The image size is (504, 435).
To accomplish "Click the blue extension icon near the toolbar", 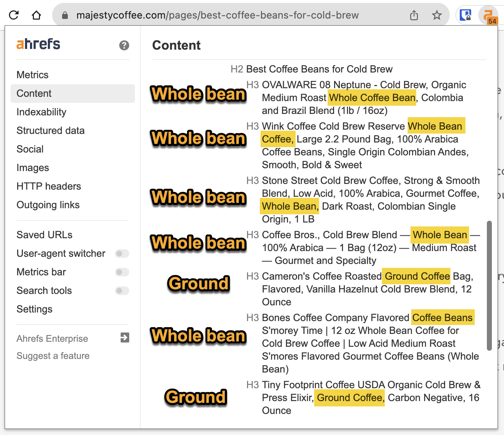I will [465, 15].
